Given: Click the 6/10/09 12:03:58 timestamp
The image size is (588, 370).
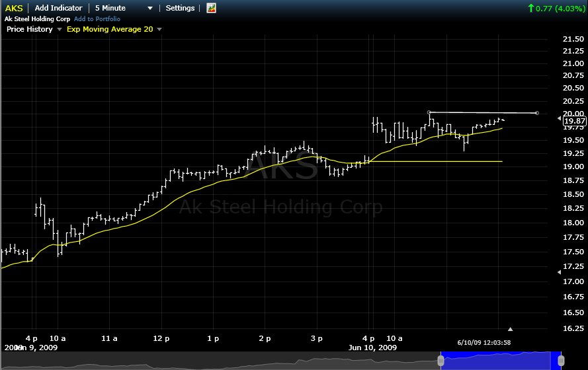Looking at the screenshot, I should click(x=483, y=342).
